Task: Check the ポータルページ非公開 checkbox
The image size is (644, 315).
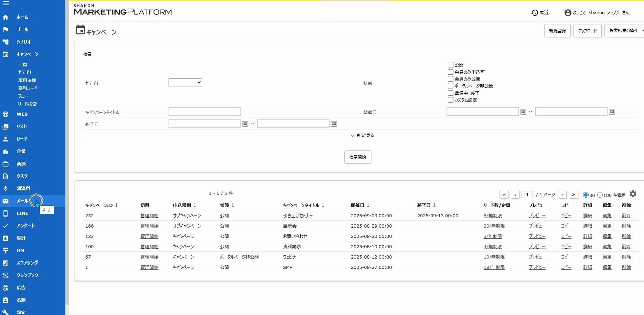Action: 451,86
